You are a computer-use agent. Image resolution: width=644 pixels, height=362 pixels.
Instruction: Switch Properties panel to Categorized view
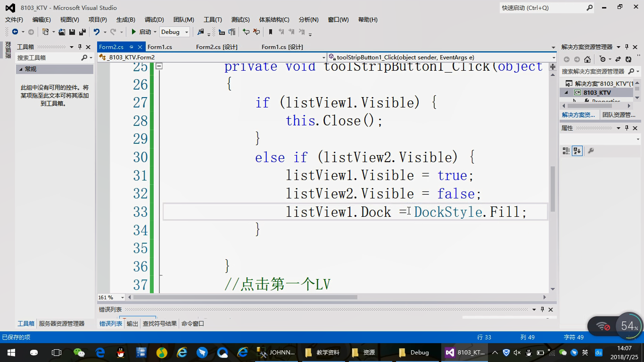pyautogui.click(x=566, y=151)
